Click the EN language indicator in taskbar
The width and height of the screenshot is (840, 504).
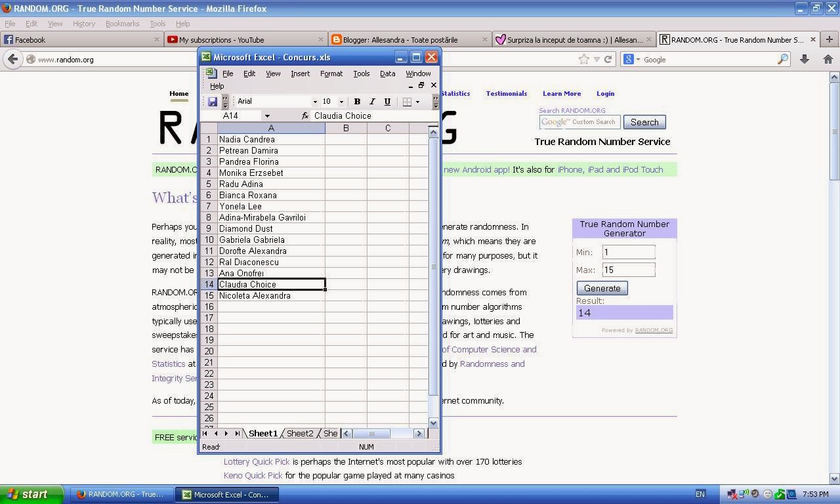tap(700, 494)
